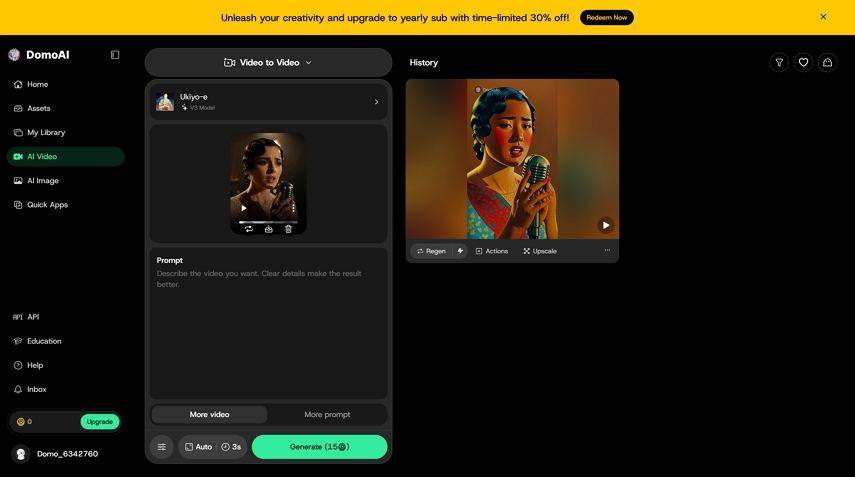Switch to More prompt mode
This screenshot has width=855, height=477.
pos(327,414)
